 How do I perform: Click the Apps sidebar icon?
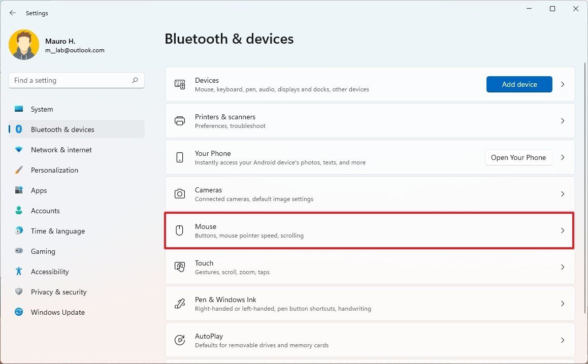coord(18,190)
